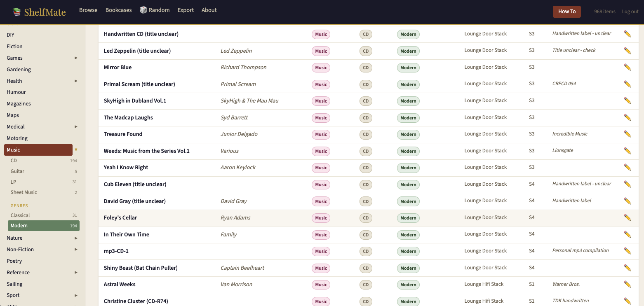
Task: Click the How To button
Action: [567, 12]
